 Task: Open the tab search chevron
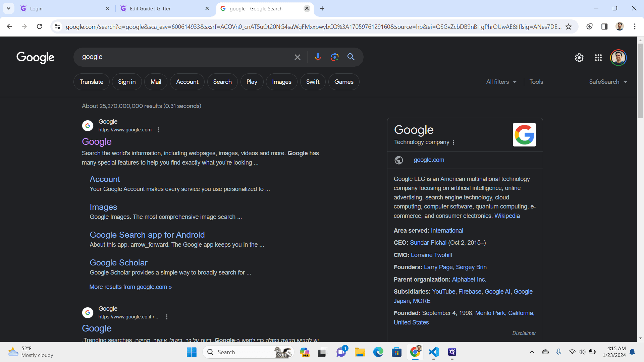tap(8, 8)
